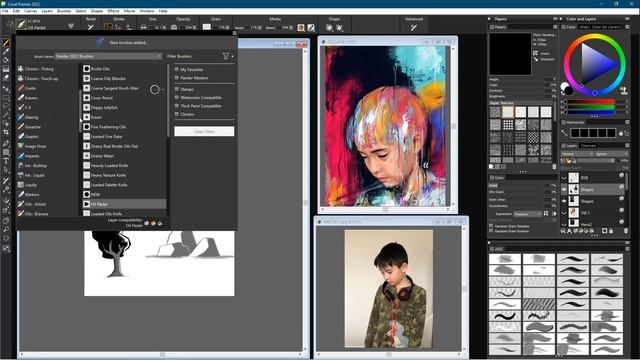The width and height of the screenshot is (640, 360).
Task: Open the brush filter funnel icon
Action: [x=226, y=56]
